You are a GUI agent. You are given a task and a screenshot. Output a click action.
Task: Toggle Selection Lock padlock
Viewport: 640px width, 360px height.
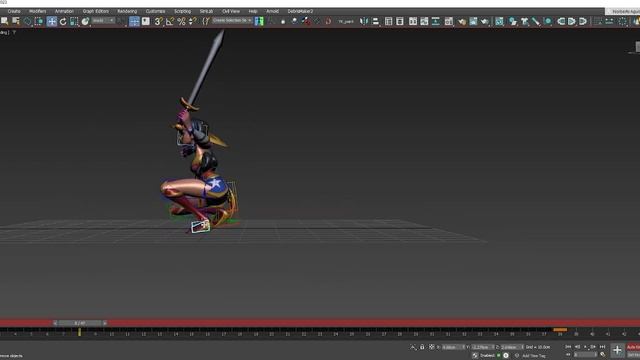422,347
